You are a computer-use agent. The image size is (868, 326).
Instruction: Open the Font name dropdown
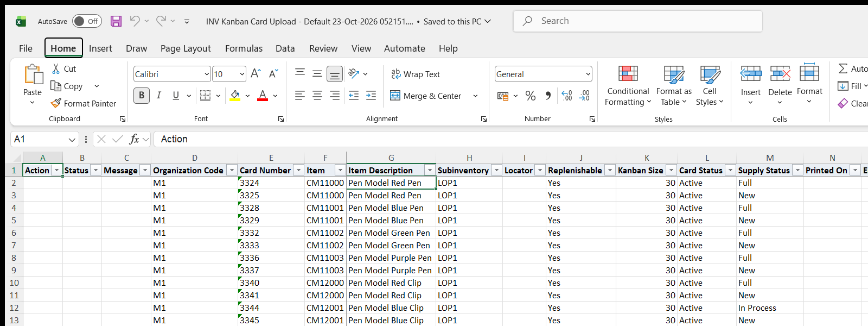point(207,74)
